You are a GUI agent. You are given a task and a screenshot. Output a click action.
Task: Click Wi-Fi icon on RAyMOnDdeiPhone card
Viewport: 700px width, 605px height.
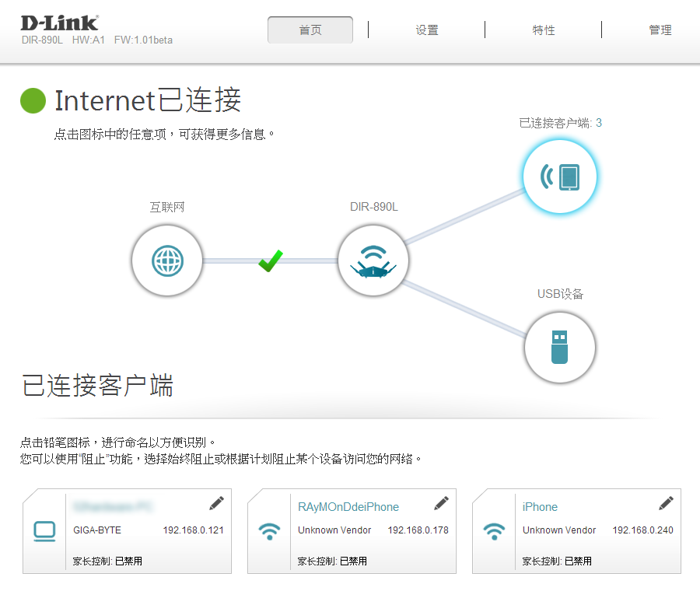pyautogui.click(x=270, y=531)
